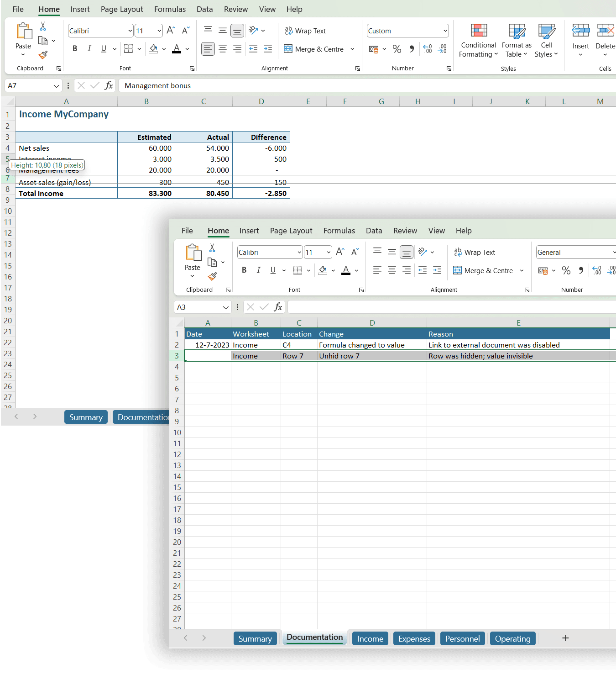The image size is (616, 685).
Task: Click the Insert Function fx button
Action: click(278, 307)
